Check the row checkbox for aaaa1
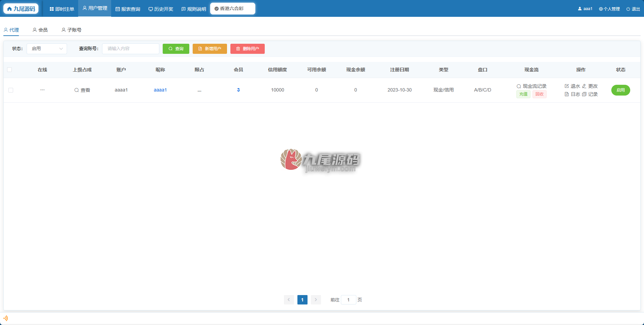The width and height of the screenshot is (644, 325). 11,90
